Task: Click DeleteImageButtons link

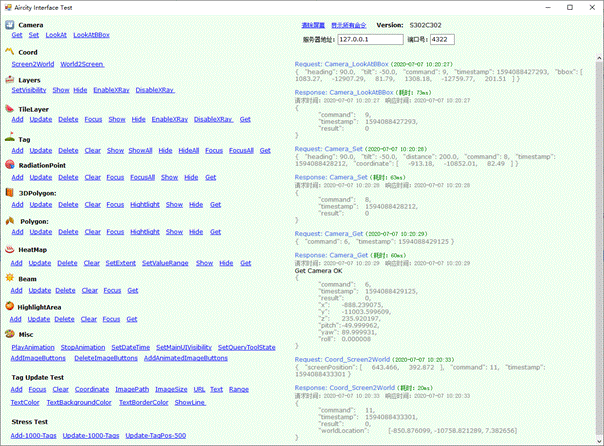Action: (x=106, y=358)
